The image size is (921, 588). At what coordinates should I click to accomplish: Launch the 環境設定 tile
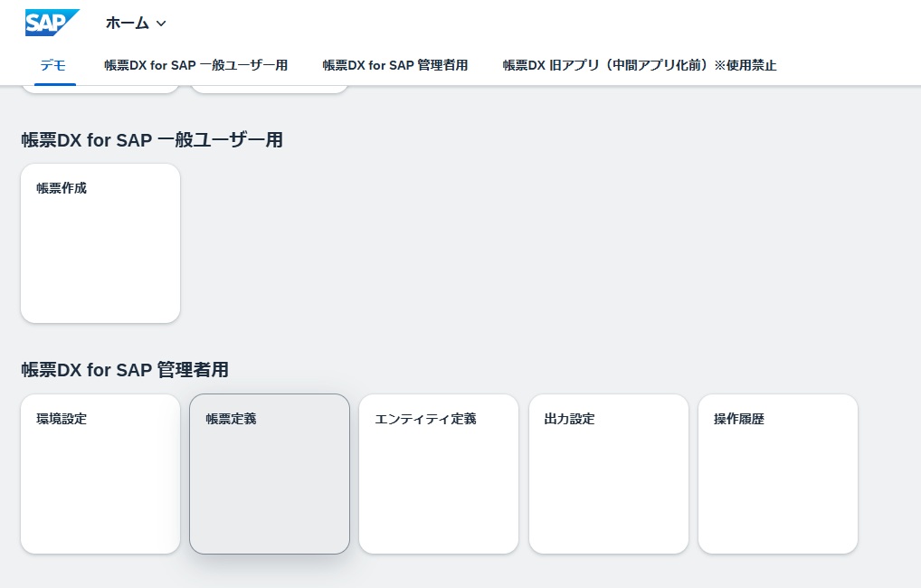click(x=100, y=473)
